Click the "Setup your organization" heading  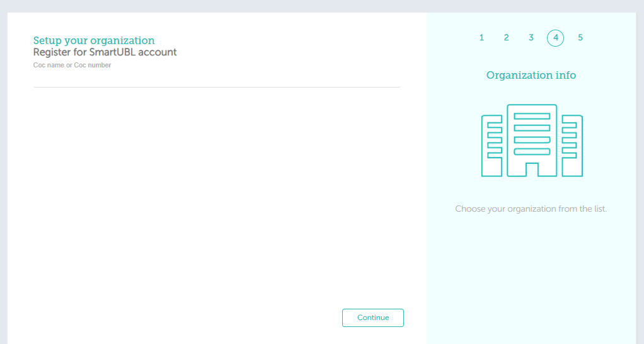[93, 41]
